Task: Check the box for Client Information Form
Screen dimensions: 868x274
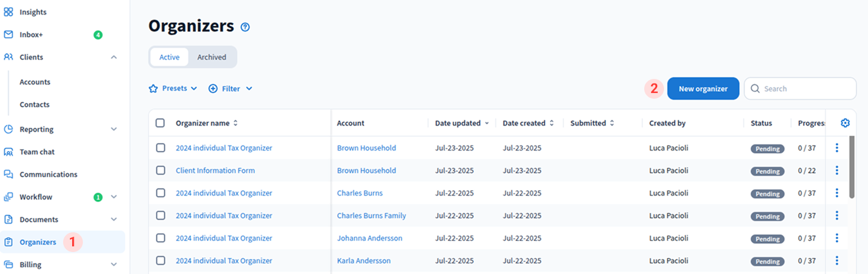Action: click(161, 170)
